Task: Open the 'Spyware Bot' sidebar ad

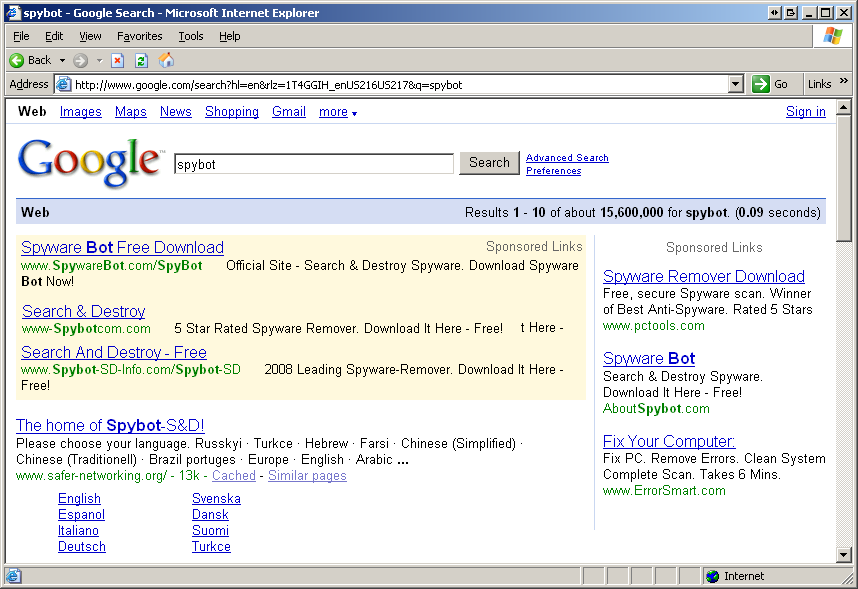Action: pos(649,359)
